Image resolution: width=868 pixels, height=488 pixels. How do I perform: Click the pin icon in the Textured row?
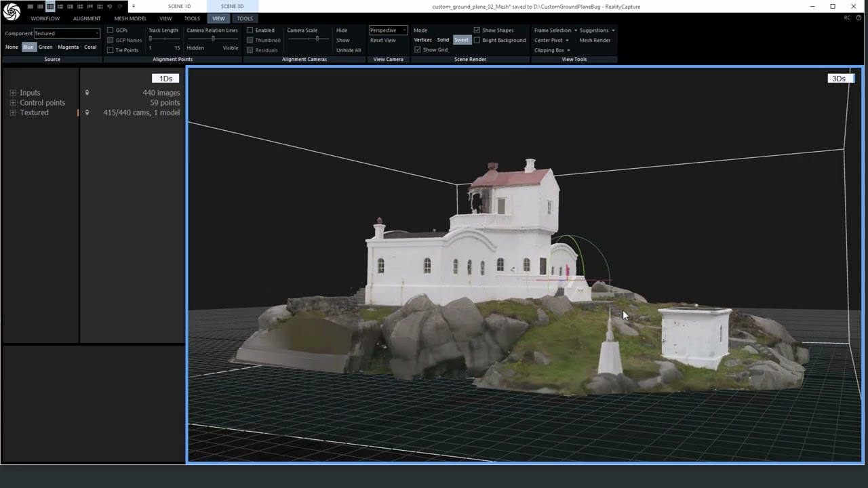87,113
